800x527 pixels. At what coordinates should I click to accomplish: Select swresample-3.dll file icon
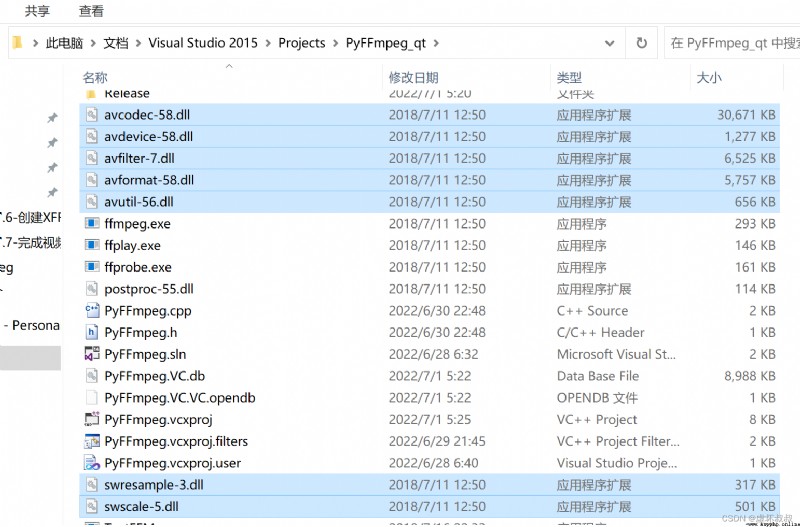point(91,485)
